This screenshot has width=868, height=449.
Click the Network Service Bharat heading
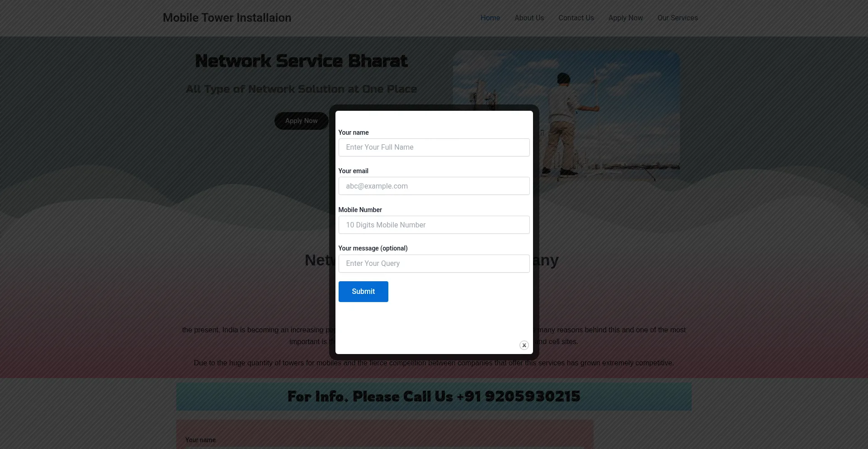pos(301,61)
